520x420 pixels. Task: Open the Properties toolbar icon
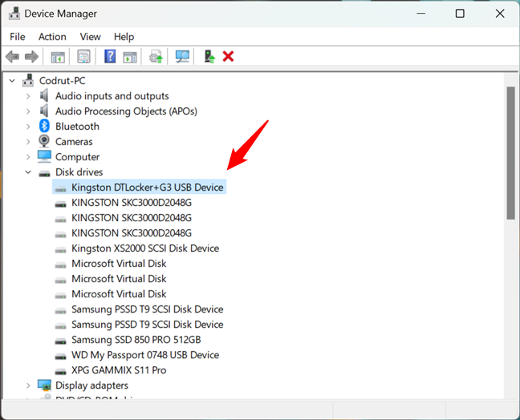[x=83, y=57]
